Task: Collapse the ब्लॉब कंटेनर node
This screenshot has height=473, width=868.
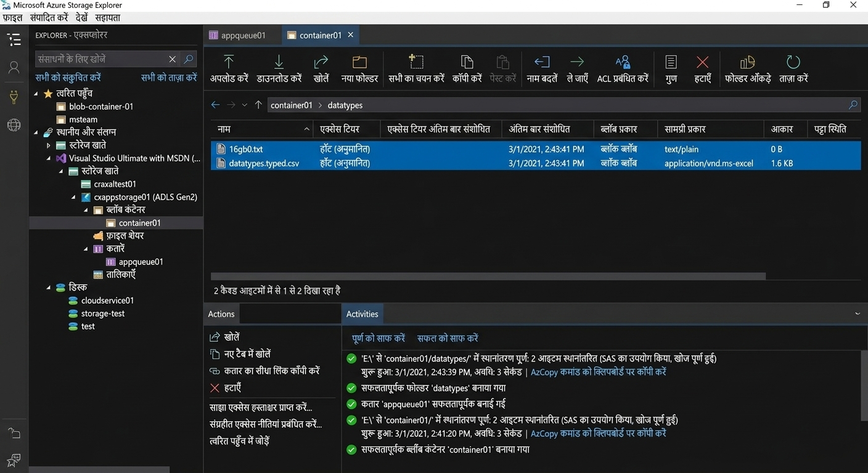Action: (x=86, y=210)
